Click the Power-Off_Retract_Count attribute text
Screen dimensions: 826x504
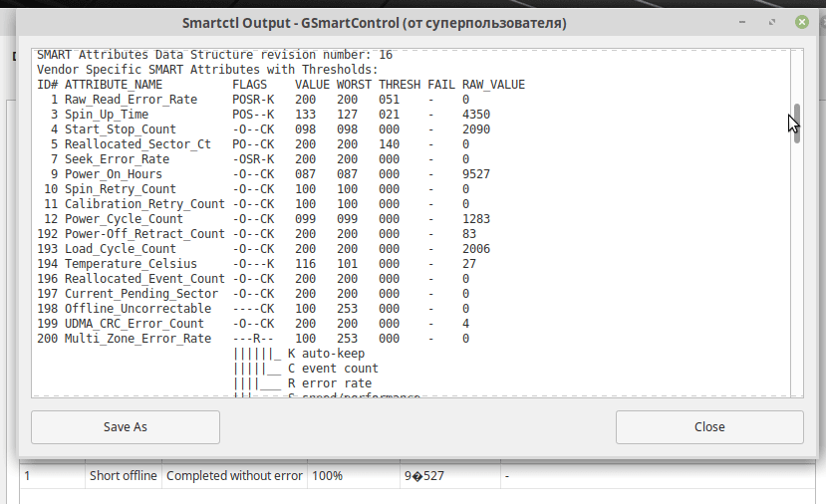pyautogui.click(x=144, y=234)
